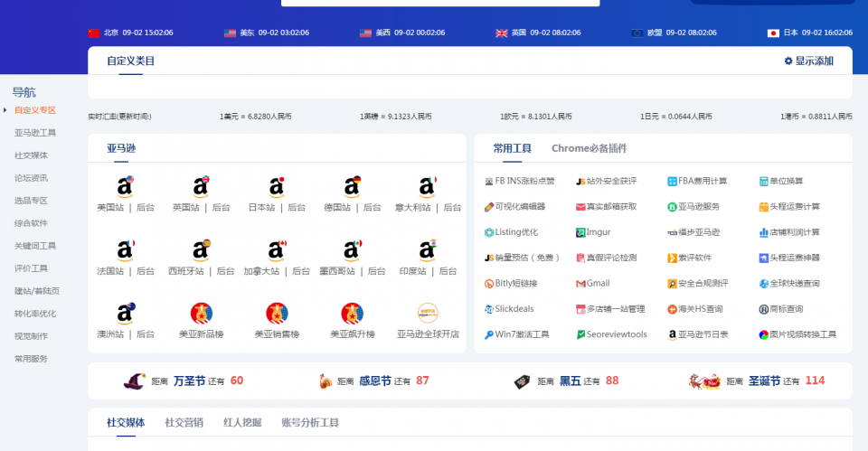Click the 1美元 = 6.8280人民币 rate
Screen dimensions: 868x451
(255, 117)
